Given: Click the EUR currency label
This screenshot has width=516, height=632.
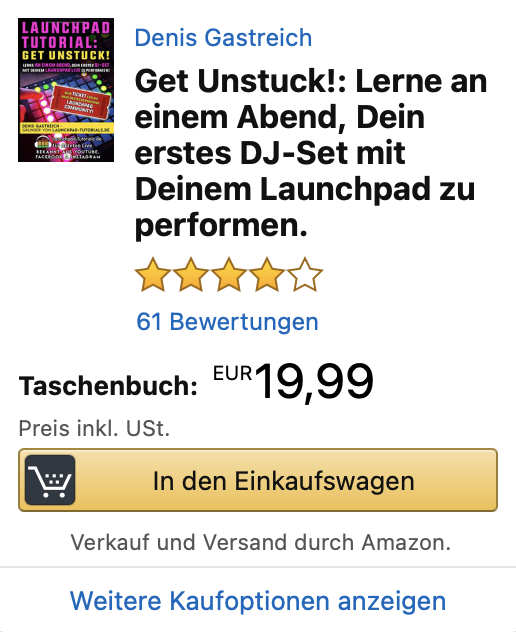Looking at the screenshot, I should (233, 374).
